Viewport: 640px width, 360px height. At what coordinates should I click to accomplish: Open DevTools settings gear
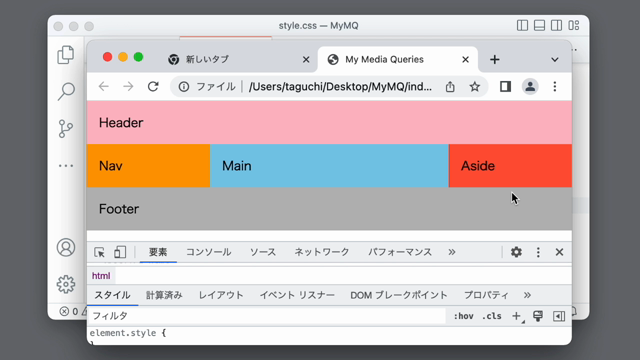(x=516, y=252)
